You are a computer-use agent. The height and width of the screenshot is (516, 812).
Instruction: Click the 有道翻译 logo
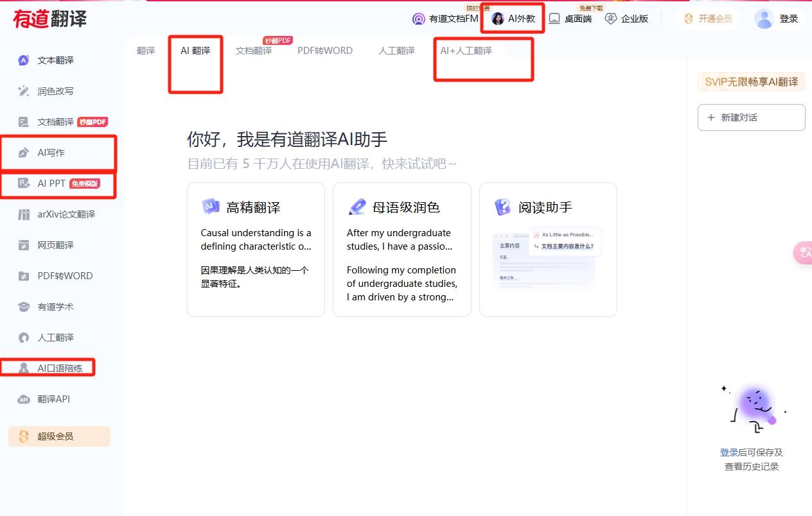(49, 19)
